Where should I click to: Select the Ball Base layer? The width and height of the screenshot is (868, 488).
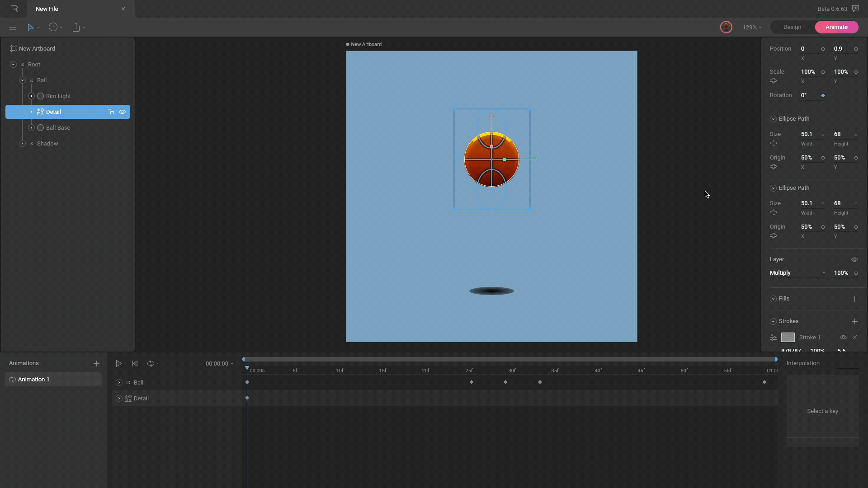coord(58,128)
